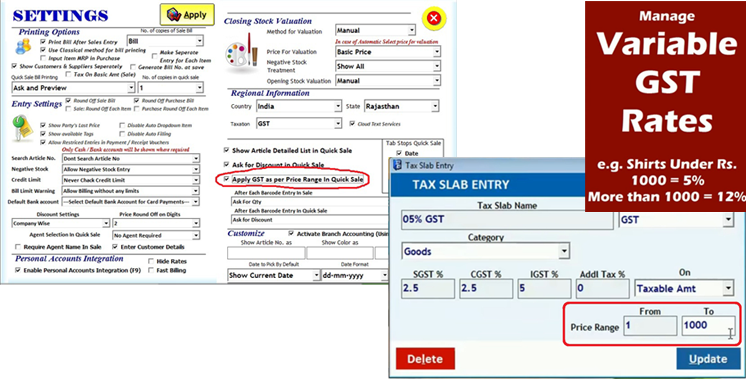The image size is (746, 379).
Task: Enable Tax On Basic Amt (Sale)
Action: point(69,74)
